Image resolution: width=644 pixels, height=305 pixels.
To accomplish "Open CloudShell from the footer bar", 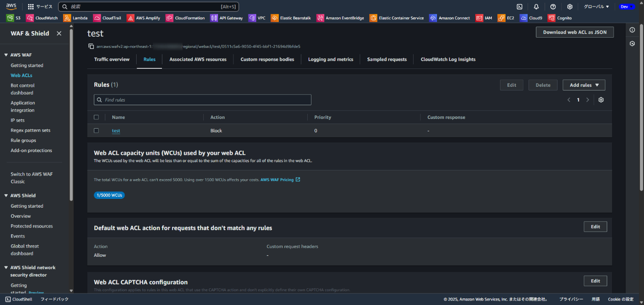I will point(19,299).
